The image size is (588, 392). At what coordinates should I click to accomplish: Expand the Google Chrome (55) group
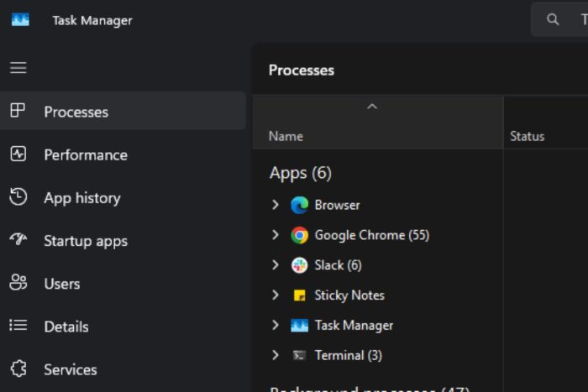pos(276,234)
